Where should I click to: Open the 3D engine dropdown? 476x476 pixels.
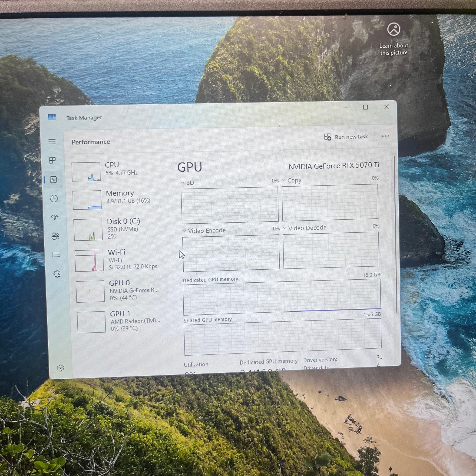click(187, 183)
